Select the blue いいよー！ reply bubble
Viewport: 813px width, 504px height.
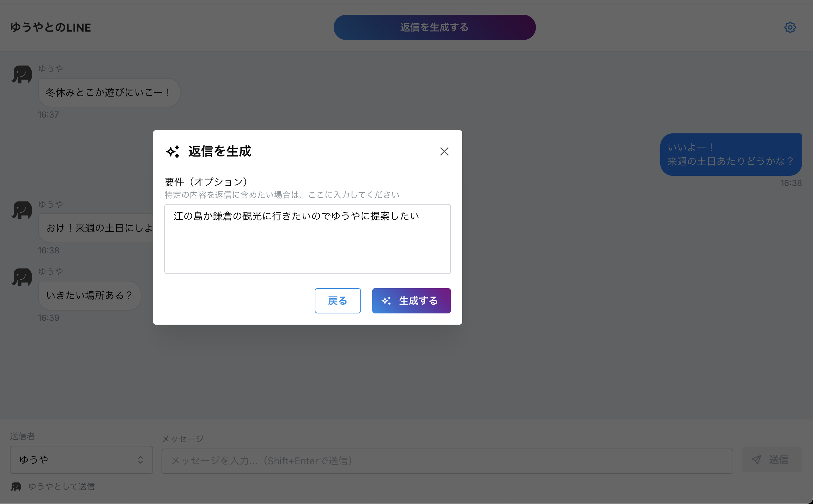[731, 154]
